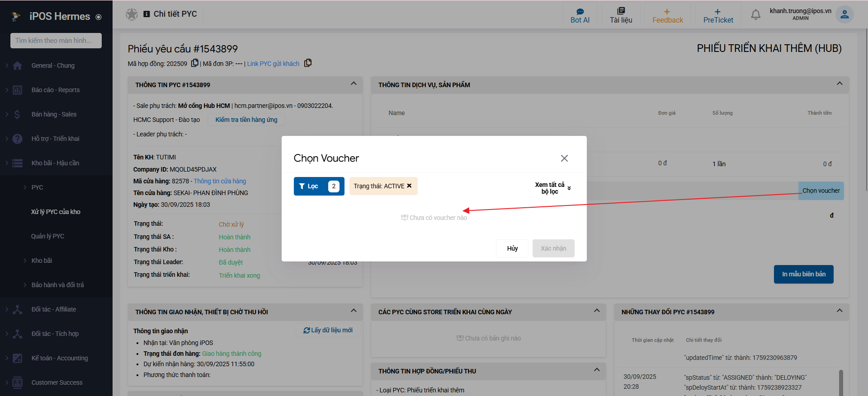Viewport: 868px width, 396px height.
Task: Click the Chọn voucher button
Action: pyautogui.click(x=821, y=191)
